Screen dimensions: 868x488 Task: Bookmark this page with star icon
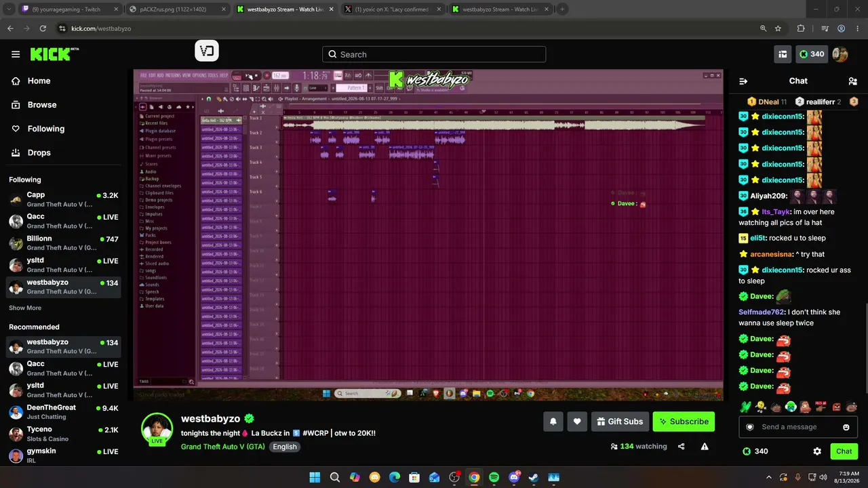tap(778, 28)
